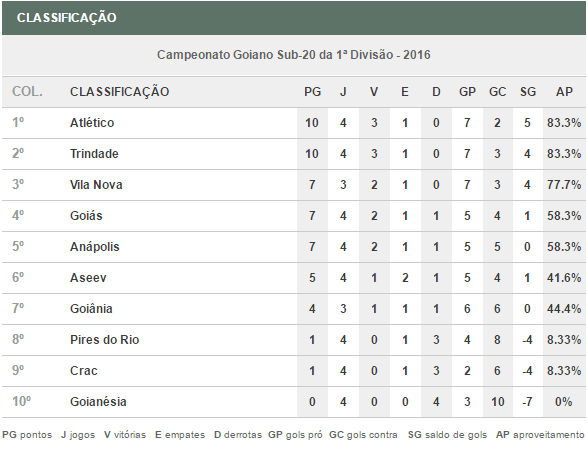Select Goianésia in last place

98,402
